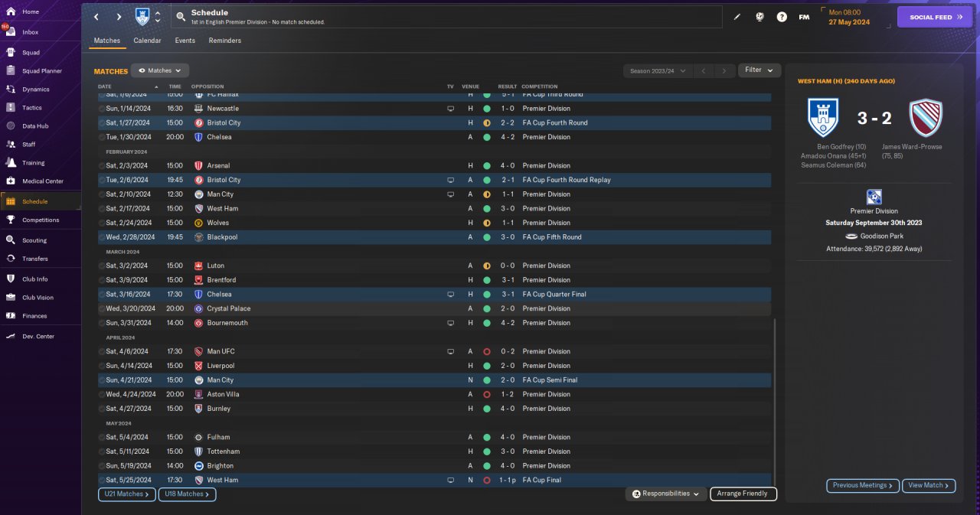This screenshot has width=980, height=515.
Task: Select the FA Cup Final West Ham row
Action: [434, 480]
